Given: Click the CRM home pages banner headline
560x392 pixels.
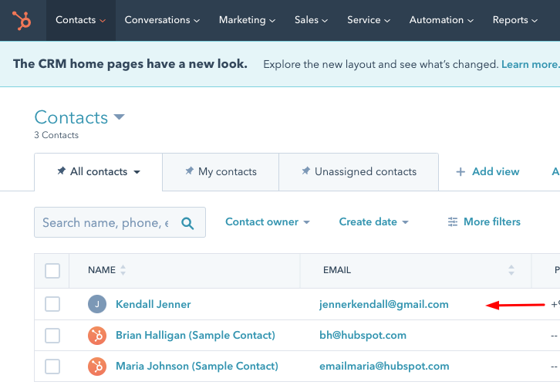Looking at the screenshot, I should (130, 64).
